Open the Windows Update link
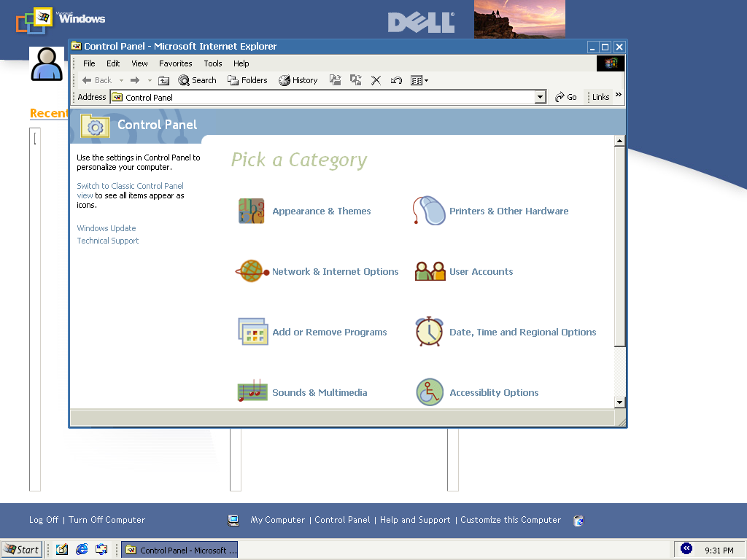This screenshot has height=560, width=747. click(107, 228)
